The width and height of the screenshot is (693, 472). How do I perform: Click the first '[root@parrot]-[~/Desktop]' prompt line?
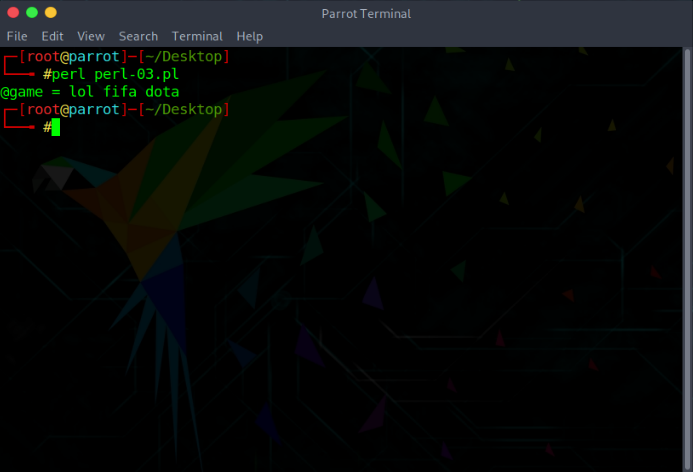(x=124, y=57)
